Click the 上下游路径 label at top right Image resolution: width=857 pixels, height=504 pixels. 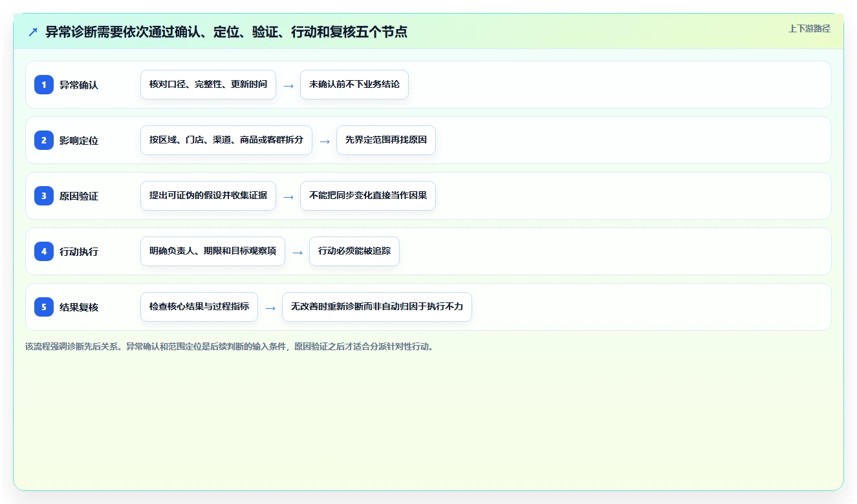pyautogui.click(x=809, y=29)
